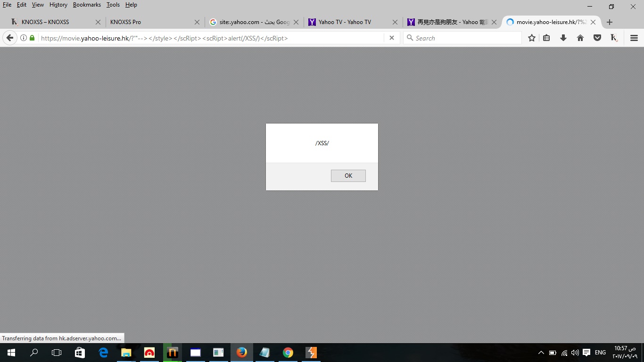The image size is (644, 362).
Task: Go back with the back arrow
Action: pos(10,38)
